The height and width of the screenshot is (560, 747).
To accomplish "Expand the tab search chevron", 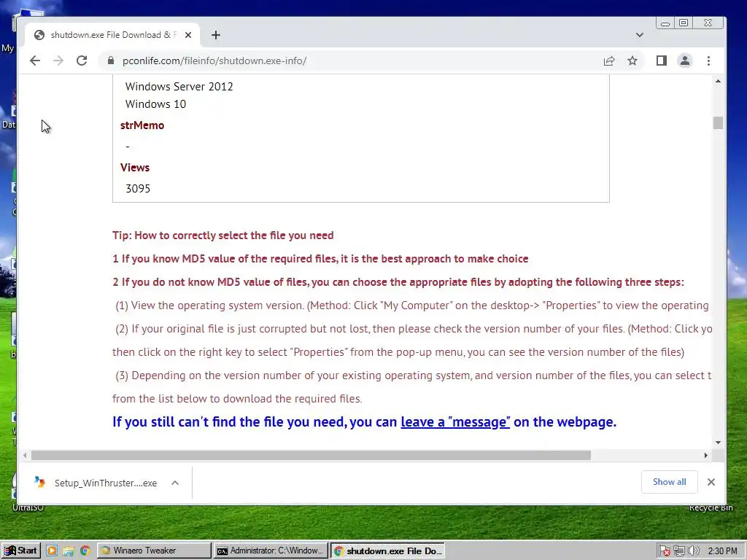I will click(639, 35).
